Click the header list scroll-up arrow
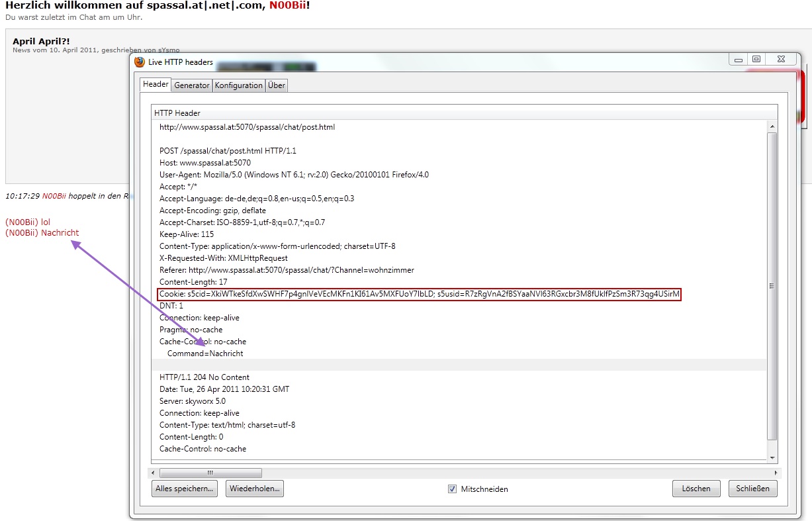The width and height of the screenshot is (812, 521). point(772,126)
